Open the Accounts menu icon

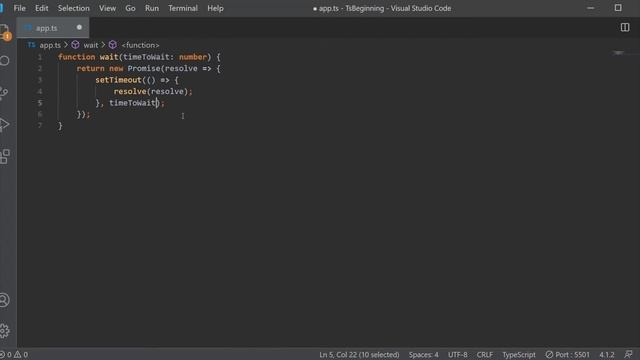tap(4, 300)
